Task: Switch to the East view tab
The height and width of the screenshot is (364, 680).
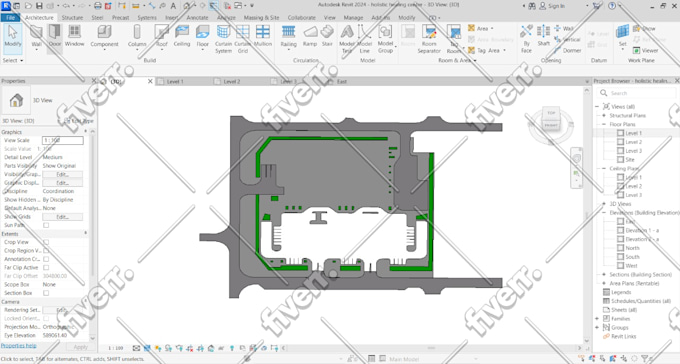Action: click(x=342, y=81)
